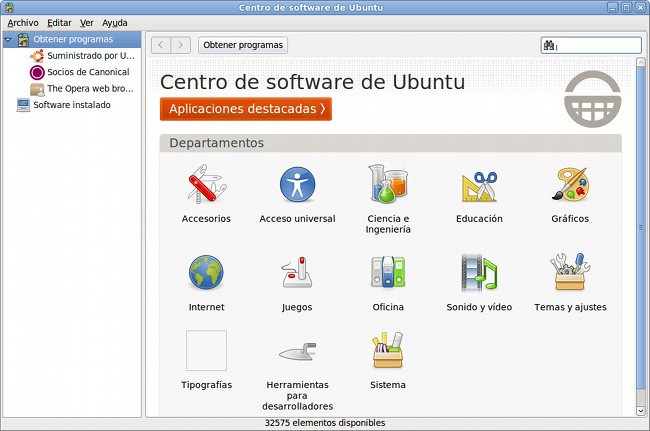
Task: Click the scrollbar down arrow
Action: tap(640, 411)
